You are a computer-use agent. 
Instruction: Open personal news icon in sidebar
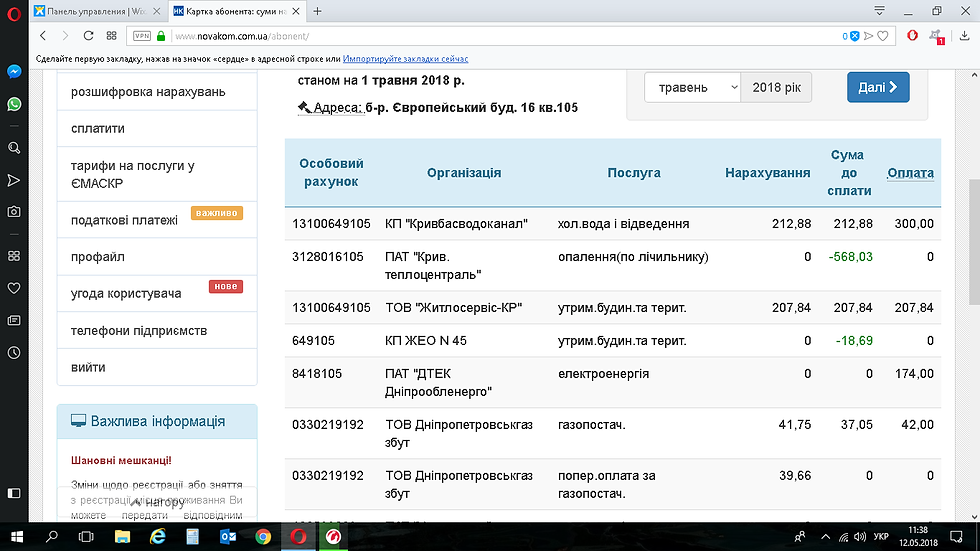click(x=14, y=320)
